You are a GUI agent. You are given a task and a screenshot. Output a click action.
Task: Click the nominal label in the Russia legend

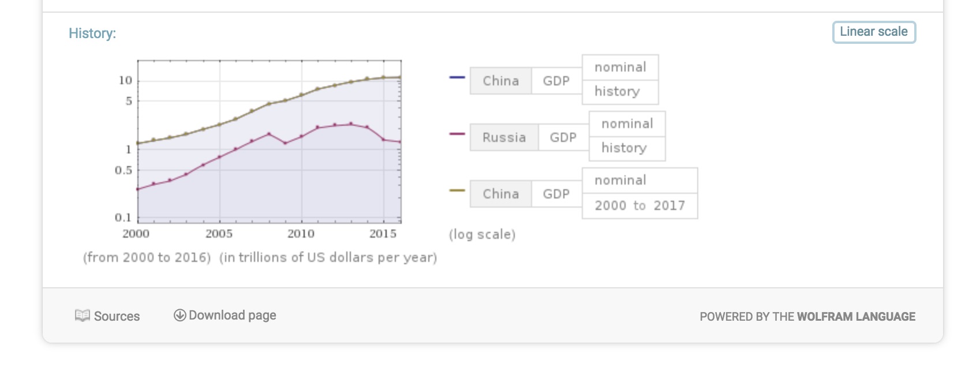click(x=627, y=124)
